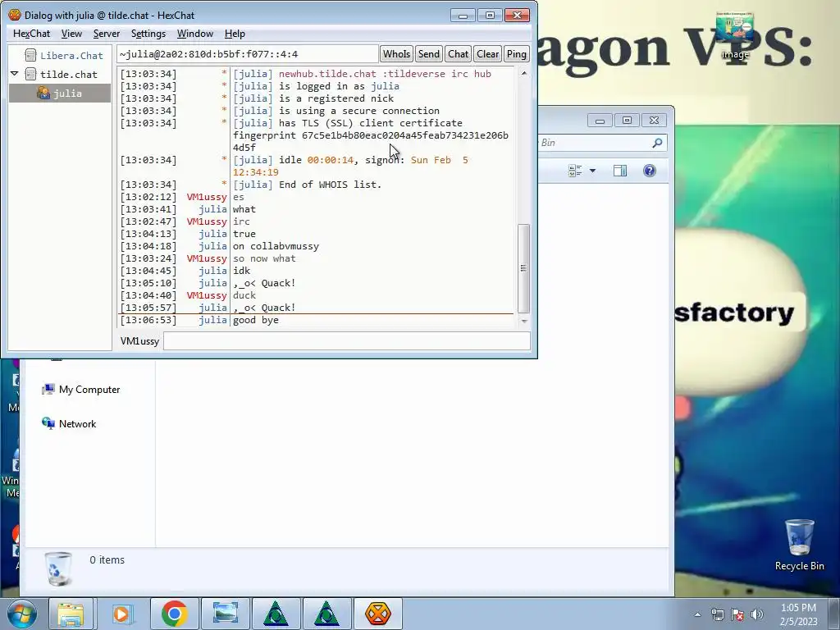Click the WhoIs button
This screenshot has height=630, width=840.
pos(396,54)
